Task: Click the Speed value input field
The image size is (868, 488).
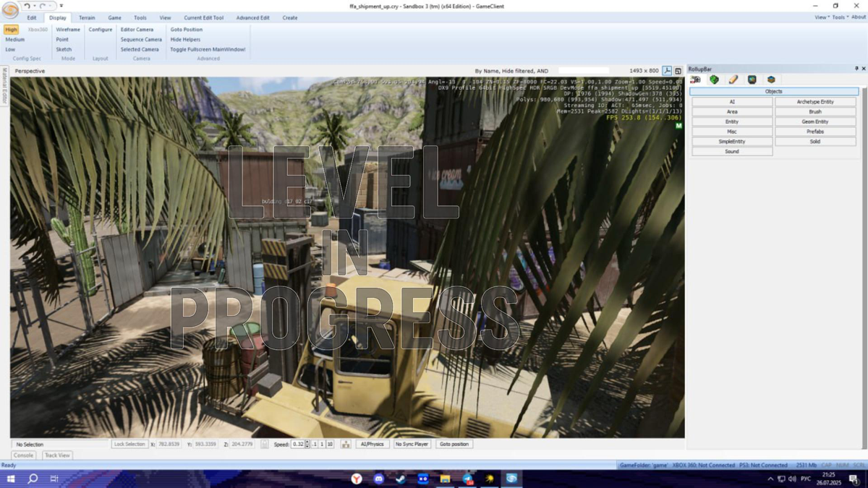Action: [x=298, y=444]
